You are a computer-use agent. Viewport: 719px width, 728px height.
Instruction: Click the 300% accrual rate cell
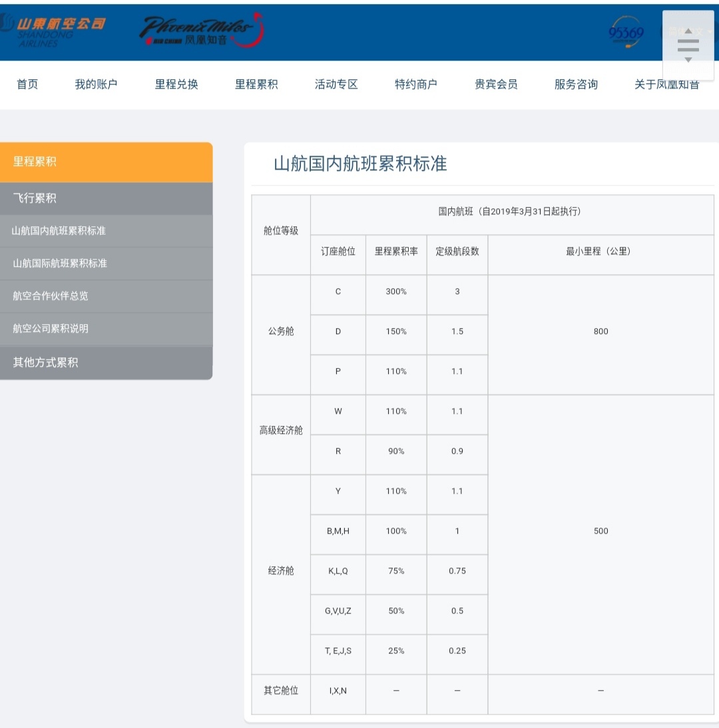point(396,295)
